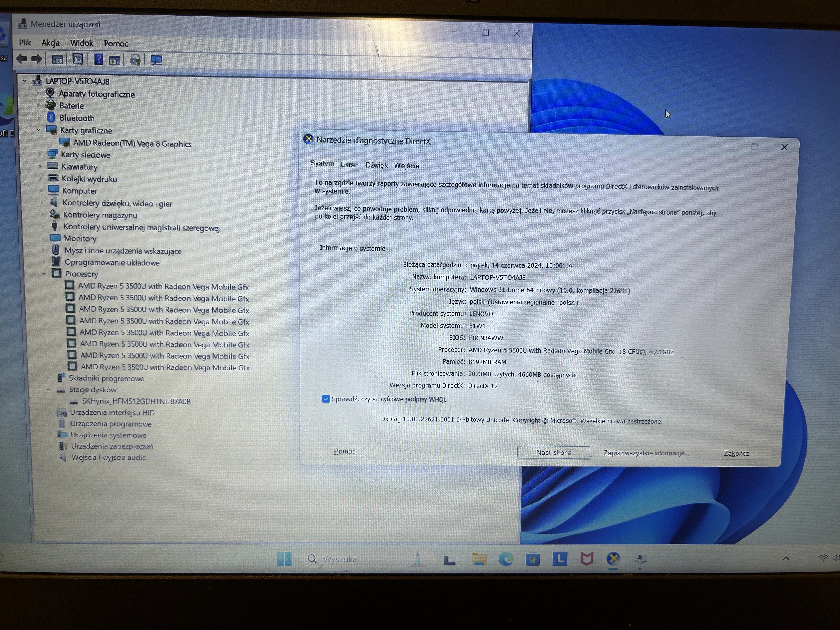Open the Widok menu
This screenshot has width=840, height=630.
click(82, 43)
